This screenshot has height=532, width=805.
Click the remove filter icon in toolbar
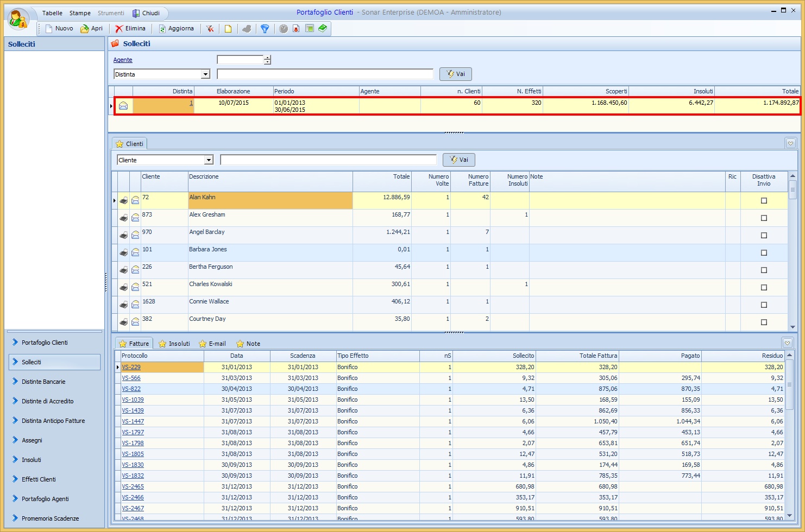210,29
